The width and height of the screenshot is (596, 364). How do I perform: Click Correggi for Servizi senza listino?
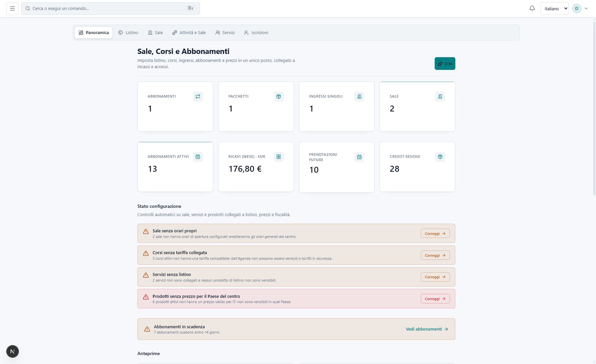[x=435, y=277]
